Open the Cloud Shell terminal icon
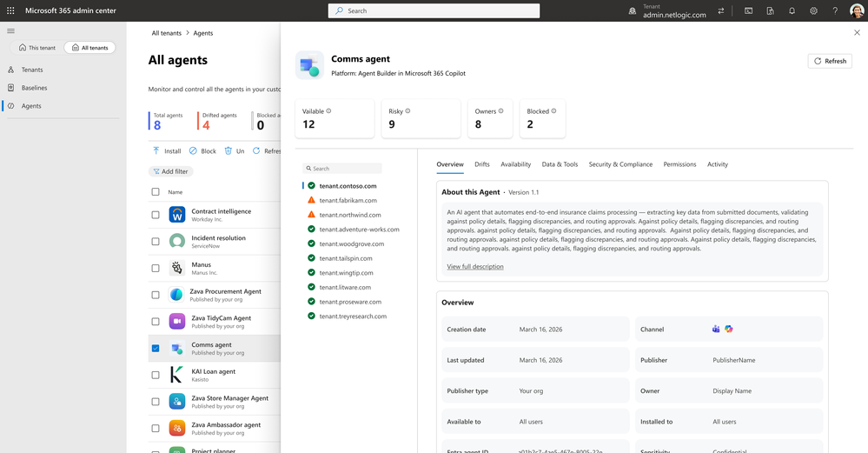Image resolution: width=868 pixels, height=453 pixels. tap(748, 10)
